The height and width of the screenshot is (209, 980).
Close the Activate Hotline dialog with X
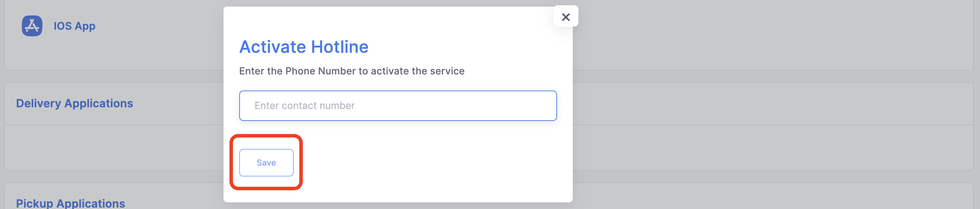pyautogui.click(x=565, y=17)
